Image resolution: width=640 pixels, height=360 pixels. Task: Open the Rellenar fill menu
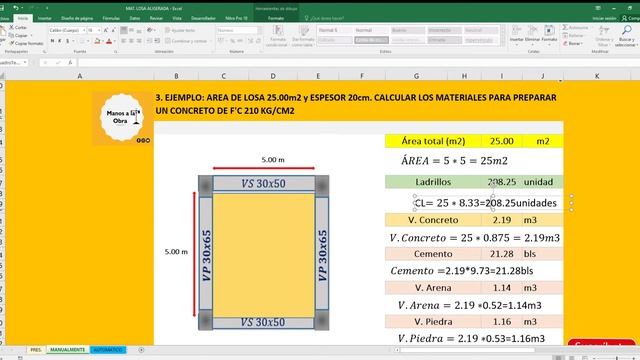point(573,36)
